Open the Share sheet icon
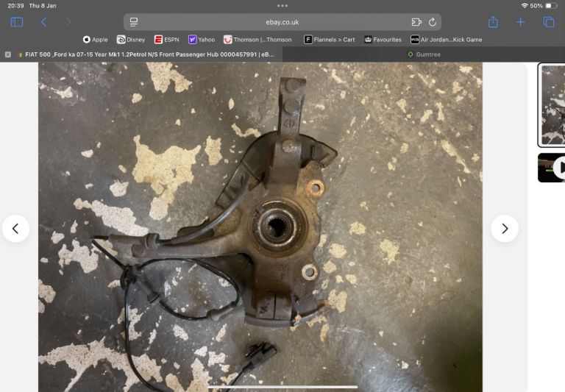 coord(493,22)
